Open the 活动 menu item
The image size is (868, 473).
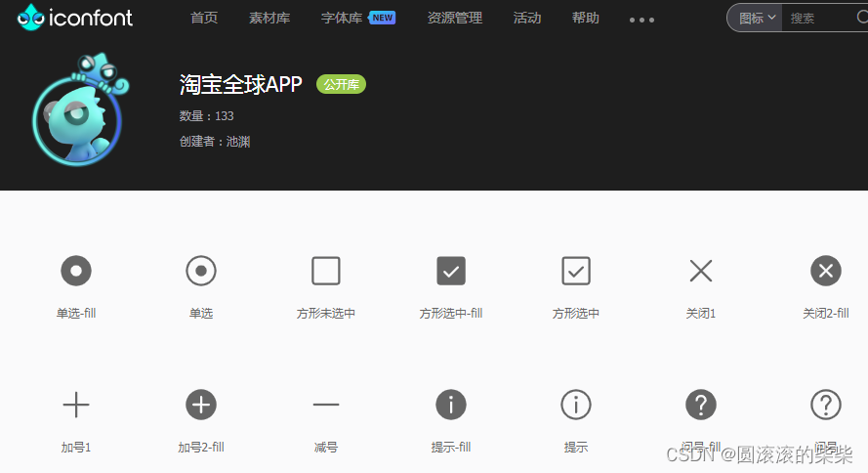(x=527, y=19)
